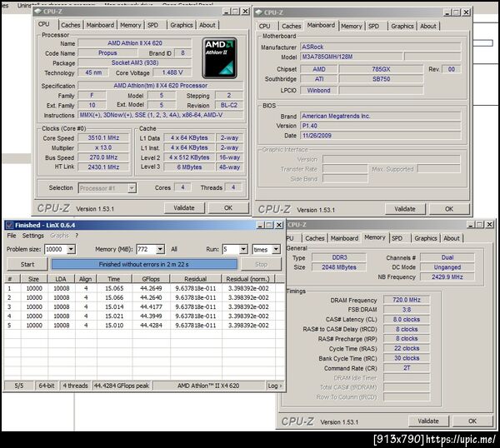Open Caches tab in Memory window
The image size is (500, 448).
click(x=315, y=238)
